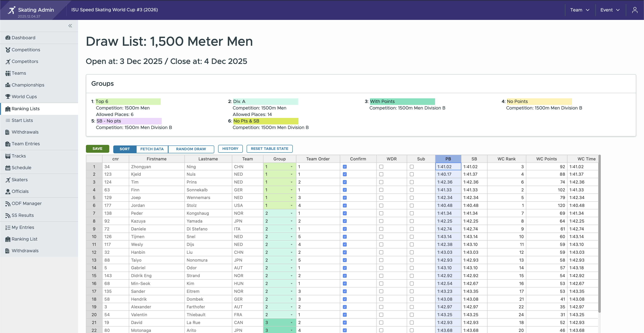Open the user profile menu
Screen dimensions: 644x333
click(635, 10)
